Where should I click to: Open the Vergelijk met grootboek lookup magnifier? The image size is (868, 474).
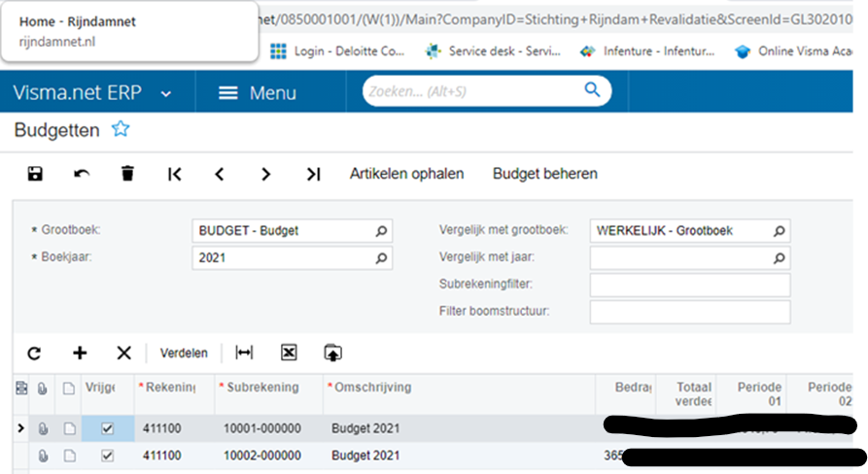coord(779,231)
